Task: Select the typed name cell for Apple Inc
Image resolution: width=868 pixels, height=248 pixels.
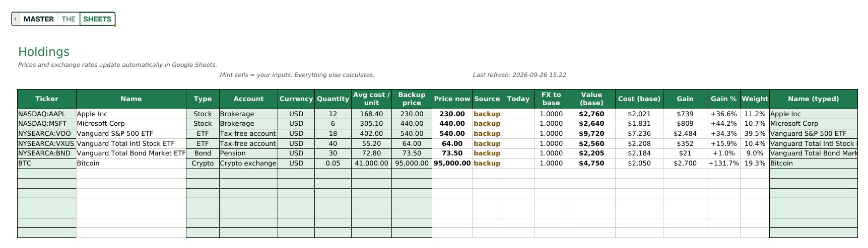Action: 814,114
